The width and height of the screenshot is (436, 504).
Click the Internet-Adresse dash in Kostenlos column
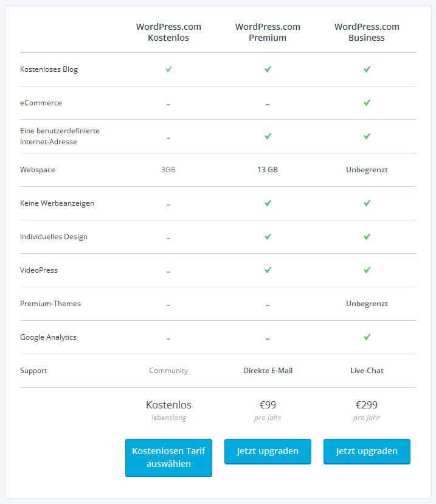point(168,138)
